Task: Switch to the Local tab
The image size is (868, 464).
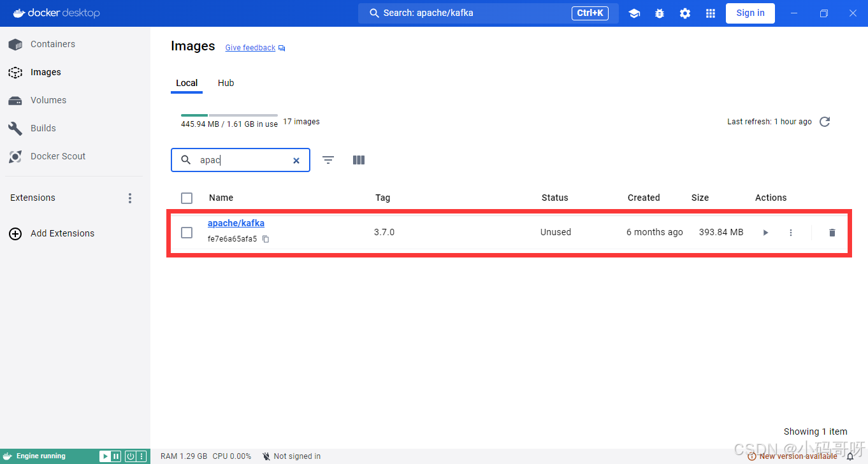Action: 187,83
